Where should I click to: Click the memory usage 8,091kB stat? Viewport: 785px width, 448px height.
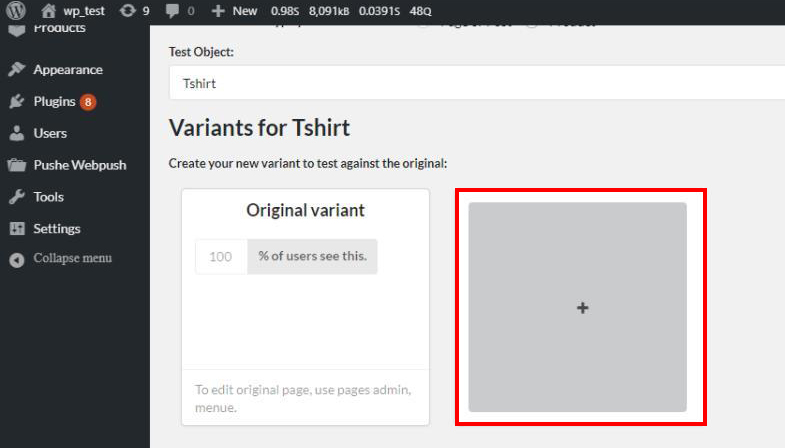point(328,11)
